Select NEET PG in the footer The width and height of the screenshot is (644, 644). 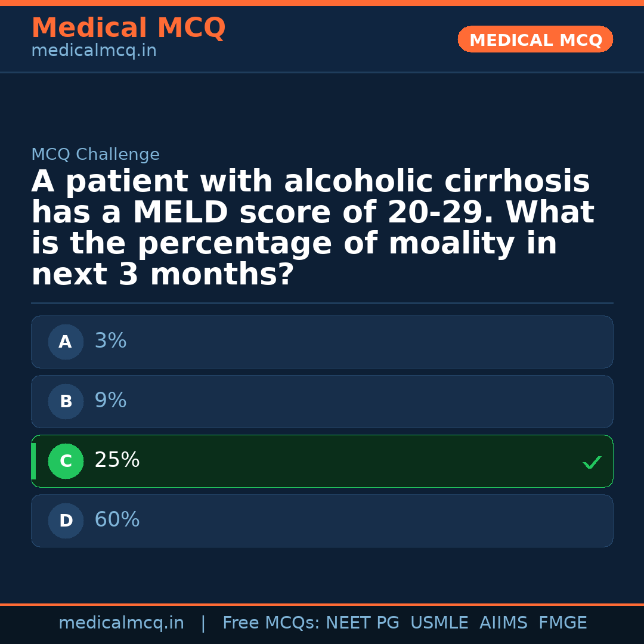click(x=363, y=623)
